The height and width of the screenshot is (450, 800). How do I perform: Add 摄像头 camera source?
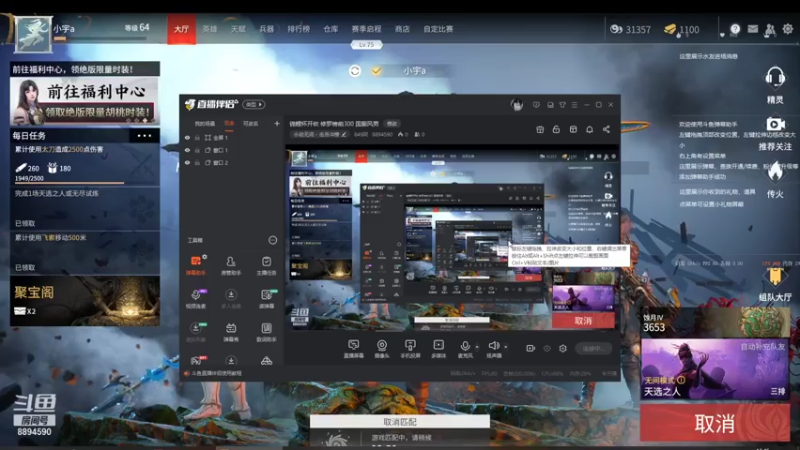tap(382, 348)
